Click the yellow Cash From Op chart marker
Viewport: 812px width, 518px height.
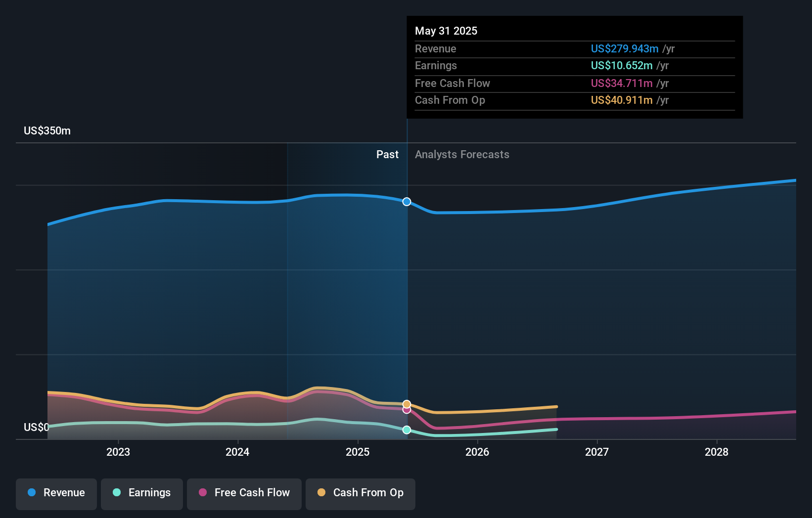(406, 403)
